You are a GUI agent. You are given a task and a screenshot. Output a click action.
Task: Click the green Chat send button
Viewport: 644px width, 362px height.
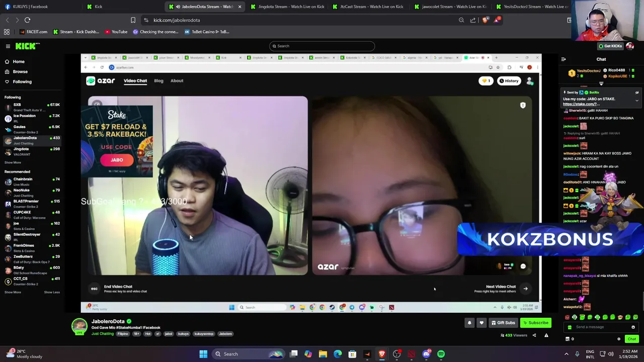click(x=632, y=339)
